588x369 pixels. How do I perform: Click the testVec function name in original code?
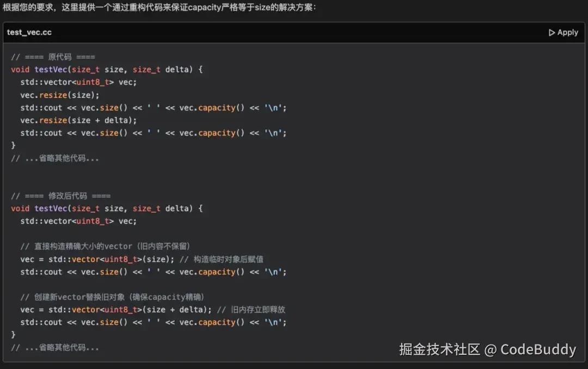tap(51, 69)
